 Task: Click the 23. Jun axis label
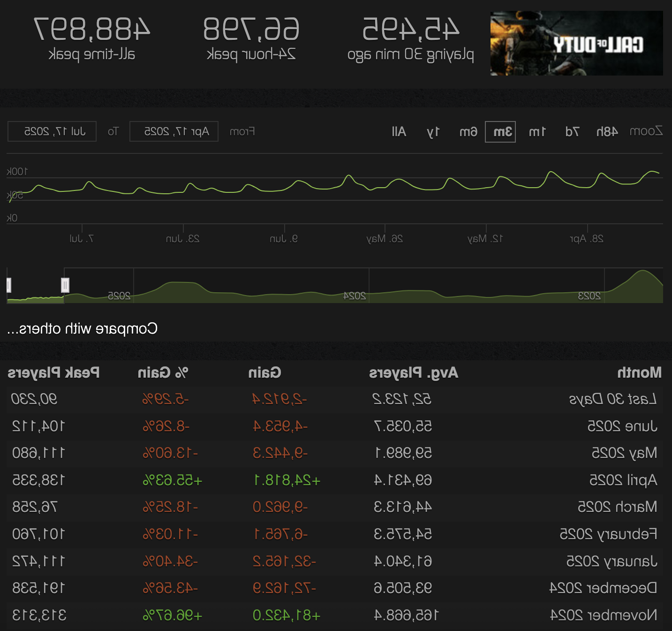183,239
